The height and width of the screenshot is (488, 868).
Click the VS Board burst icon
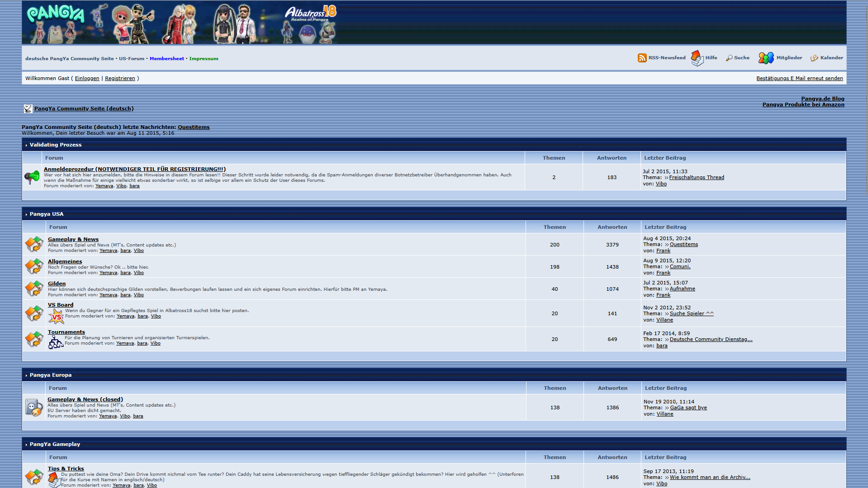coord(56,317)
